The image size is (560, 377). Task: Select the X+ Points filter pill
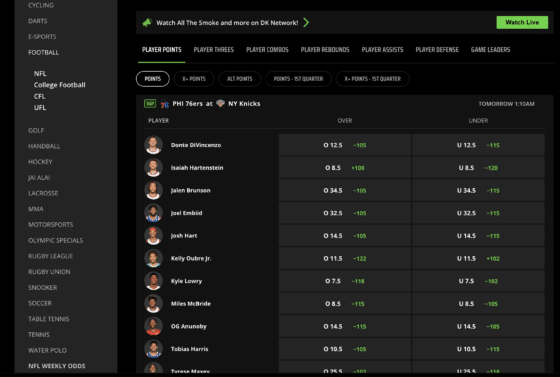[x=194, y=79]
